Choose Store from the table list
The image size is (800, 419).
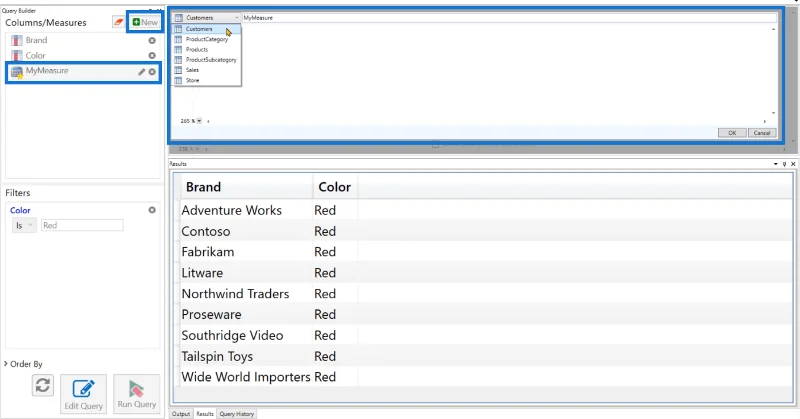point(207,80)
